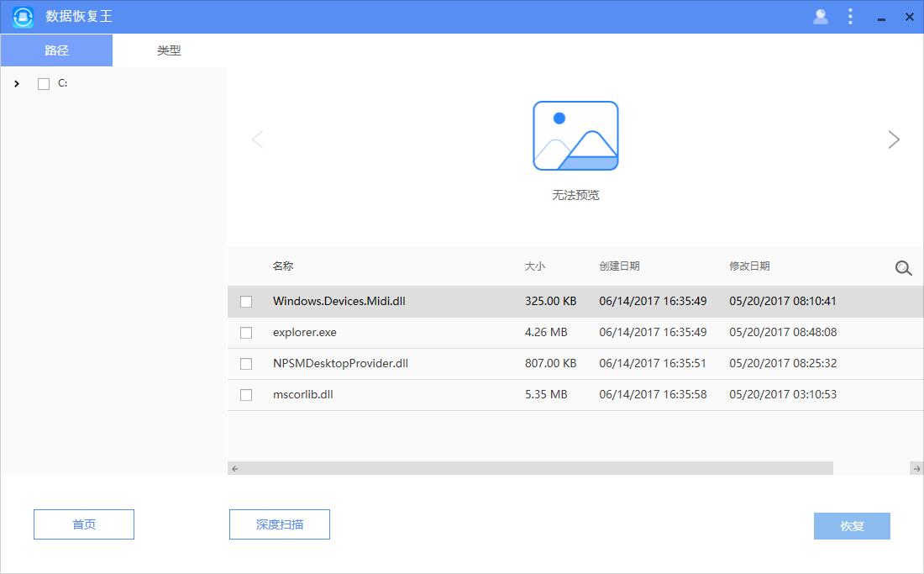This screenshot has width=924, height=574.
Task: Select file mscorlib.dll
Action: [303, 394]
